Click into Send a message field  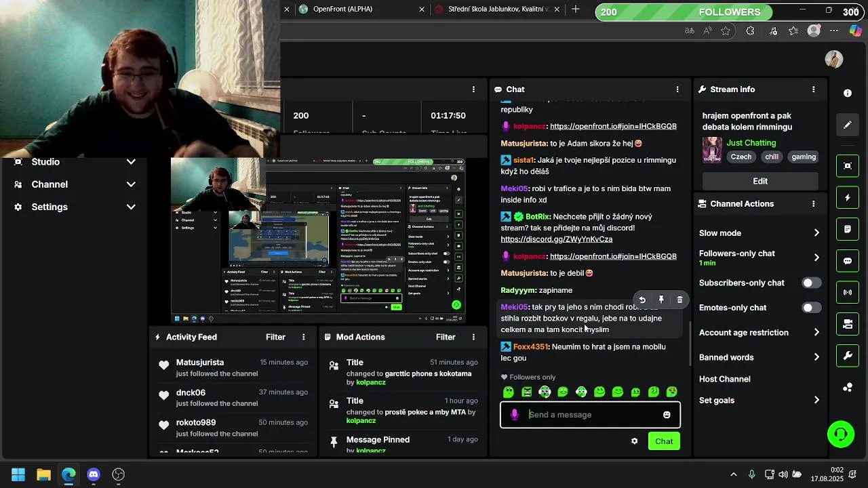coord(590,415)
